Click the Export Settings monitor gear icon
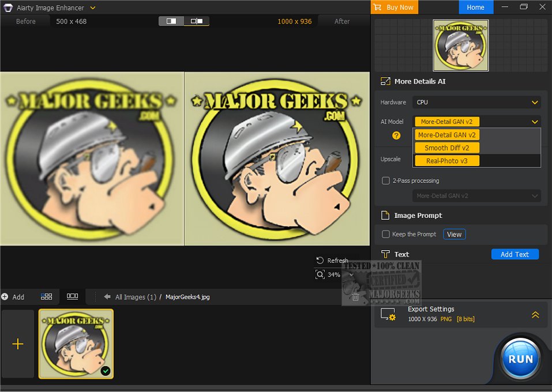The width and height of the screenshot is (552, 392). pyautogui.click(x=388, y=314)
